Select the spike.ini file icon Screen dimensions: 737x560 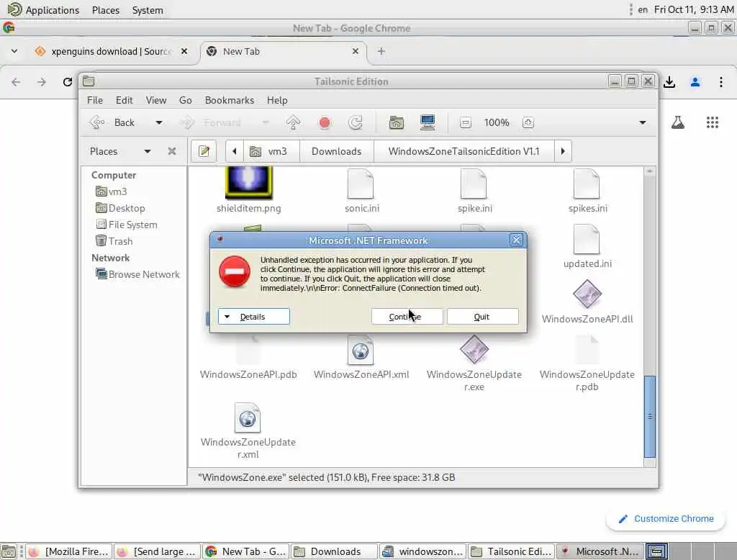(474, 184)
